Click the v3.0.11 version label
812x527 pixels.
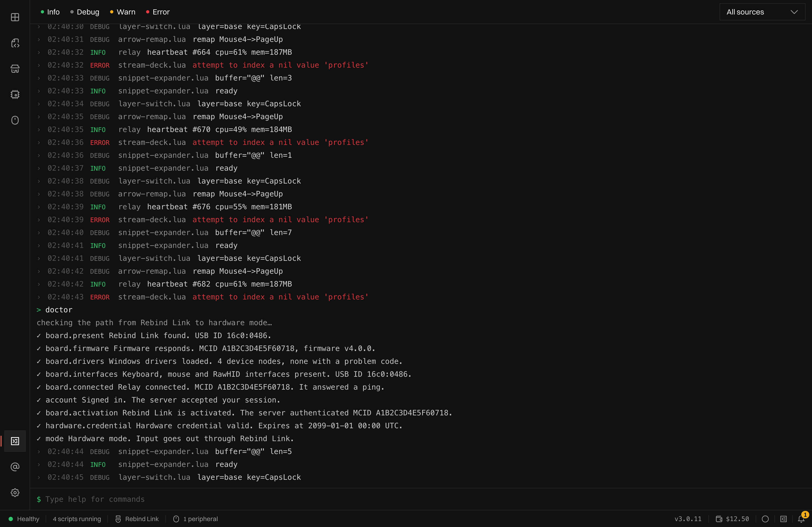point(688,519)
